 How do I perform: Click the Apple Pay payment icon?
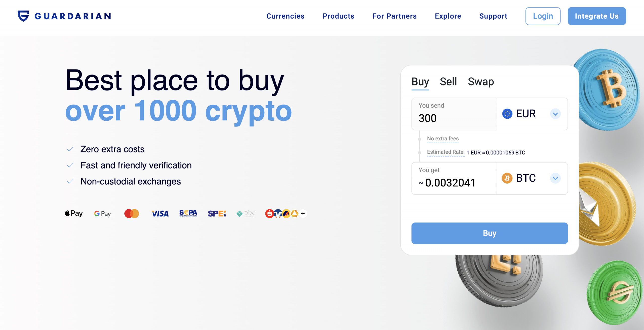(73, 213)
